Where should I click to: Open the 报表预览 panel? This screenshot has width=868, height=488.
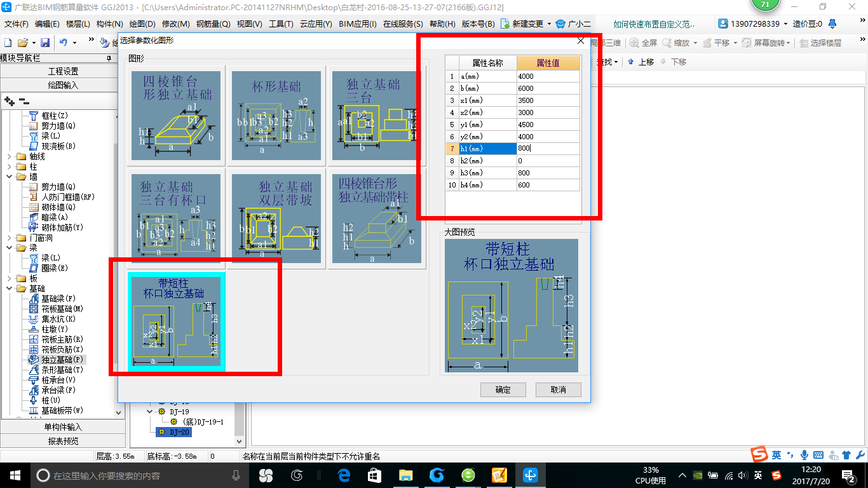click(64, 441)
